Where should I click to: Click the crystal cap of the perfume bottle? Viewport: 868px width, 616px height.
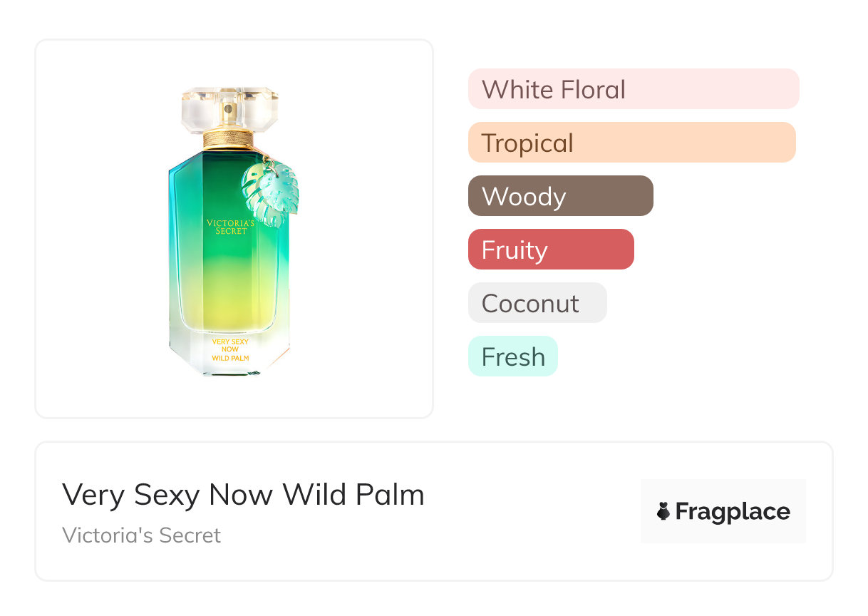[x=229, y=109]
